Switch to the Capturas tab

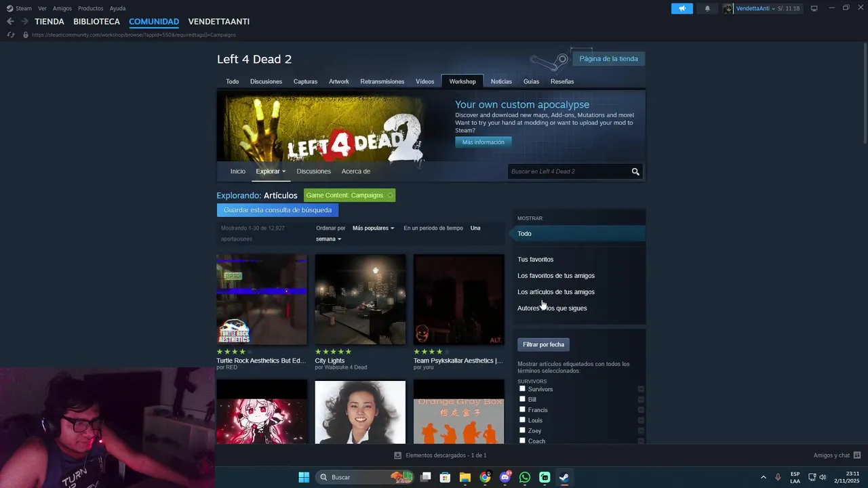[x=305, y=81]
